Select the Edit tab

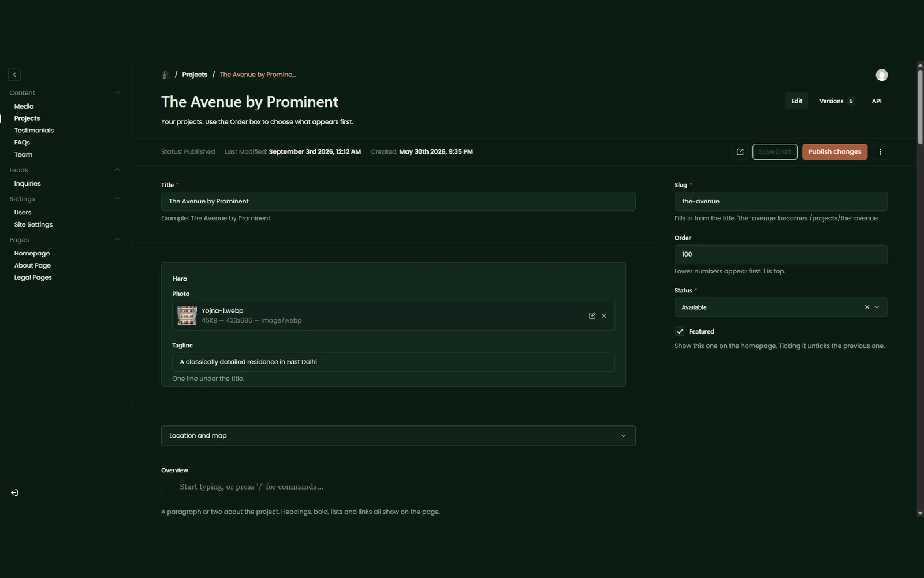796,101
